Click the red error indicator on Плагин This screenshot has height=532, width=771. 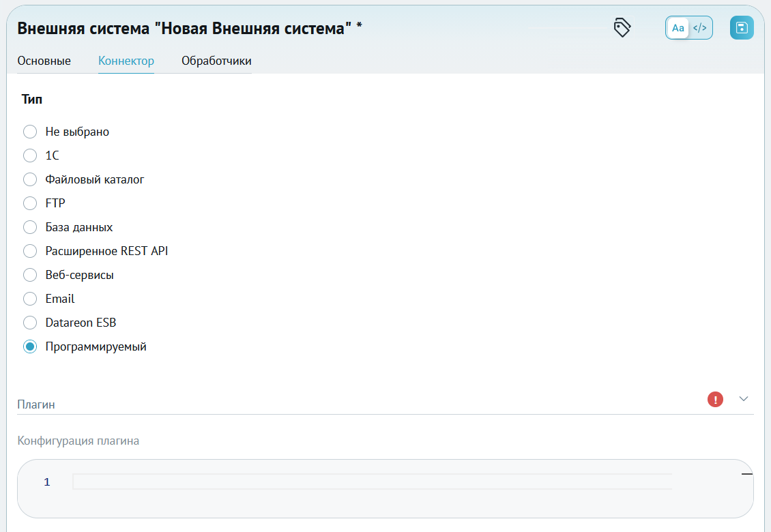[715, 399]
